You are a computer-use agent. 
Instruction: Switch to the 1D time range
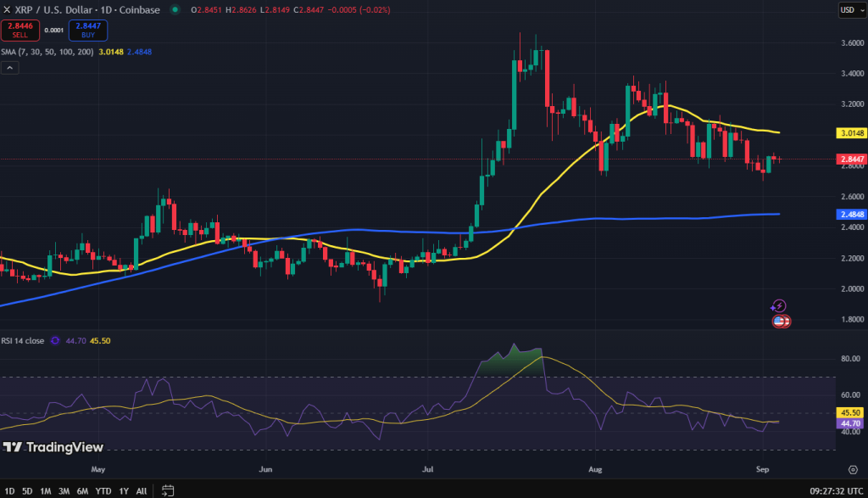point(9,491)
